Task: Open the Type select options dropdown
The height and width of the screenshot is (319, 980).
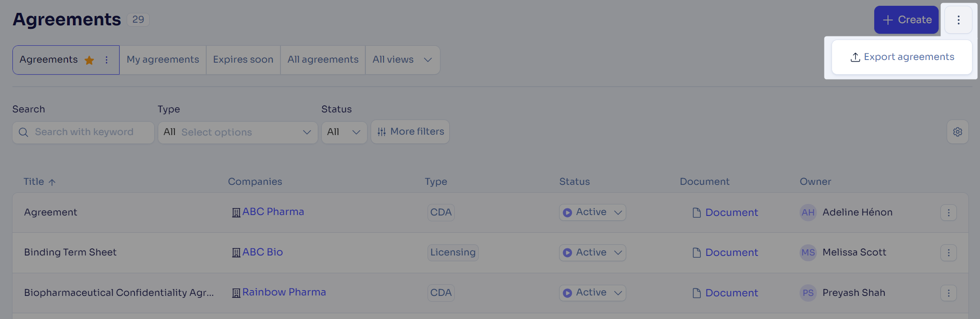Action: 238,132
